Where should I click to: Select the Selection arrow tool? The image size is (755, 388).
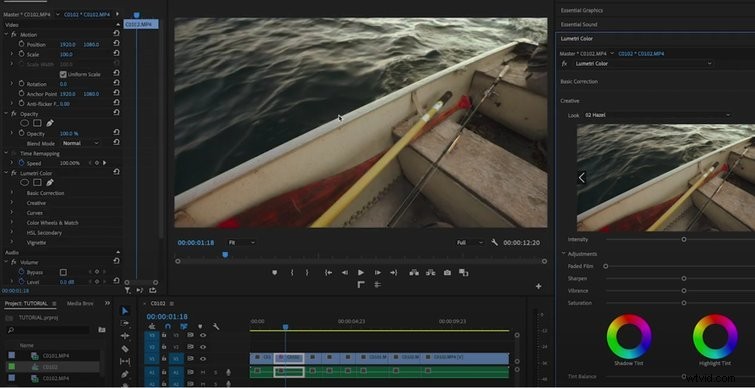pos(125,311)
